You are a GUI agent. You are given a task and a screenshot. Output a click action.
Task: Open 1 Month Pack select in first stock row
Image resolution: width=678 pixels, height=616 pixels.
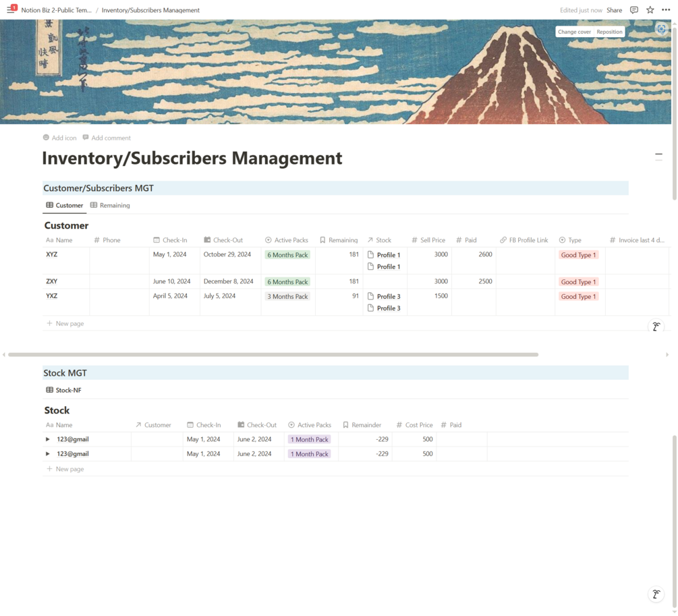(309, 439)
